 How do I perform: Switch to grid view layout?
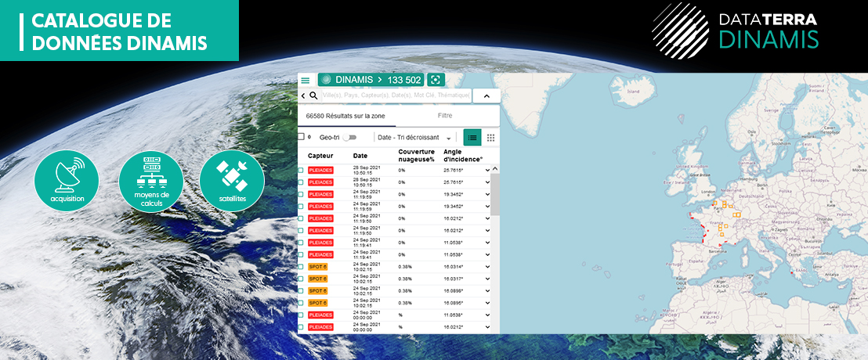pos(491,137)
